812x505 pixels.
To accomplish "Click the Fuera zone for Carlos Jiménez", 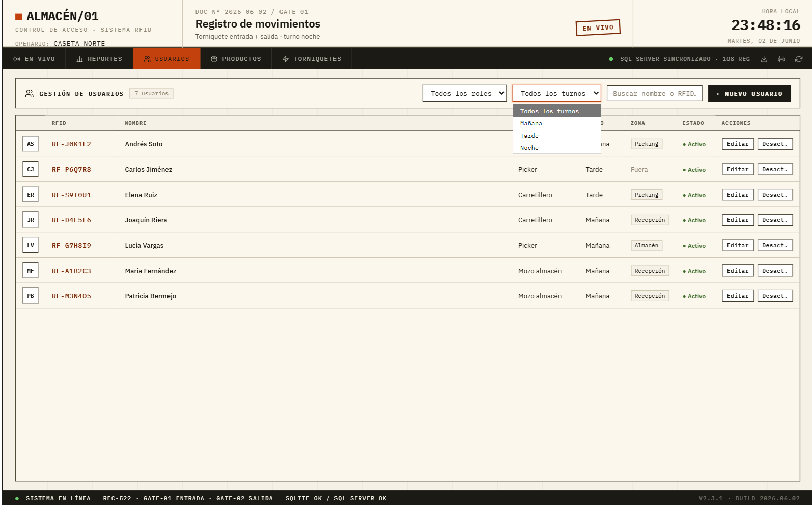I will [639, 170].
